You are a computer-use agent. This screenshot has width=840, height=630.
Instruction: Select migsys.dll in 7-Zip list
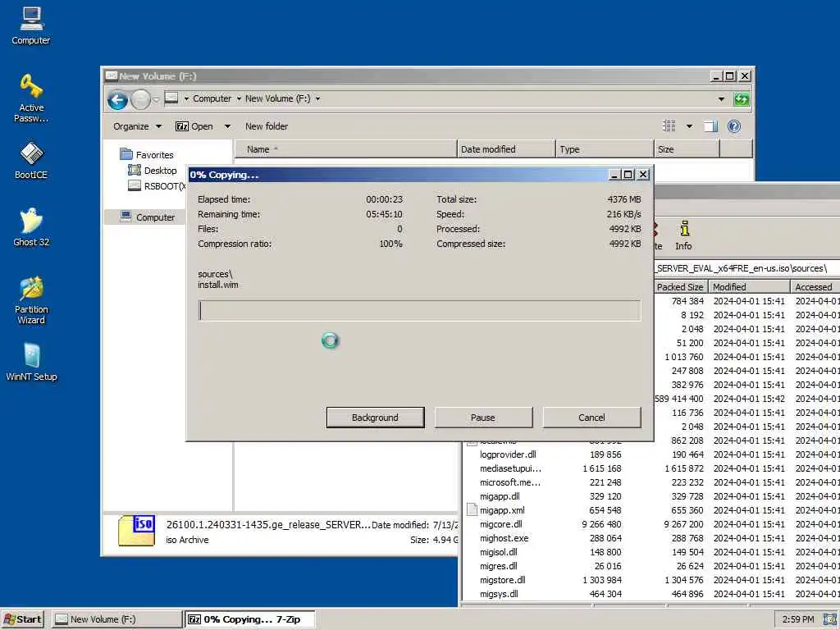[499, 594]
